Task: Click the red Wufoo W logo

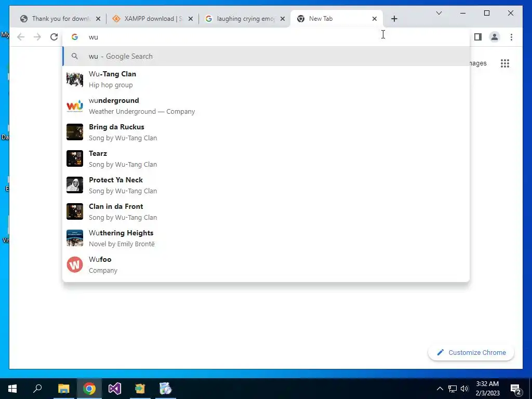Action: pyautogui.click(x=75, y=264)
